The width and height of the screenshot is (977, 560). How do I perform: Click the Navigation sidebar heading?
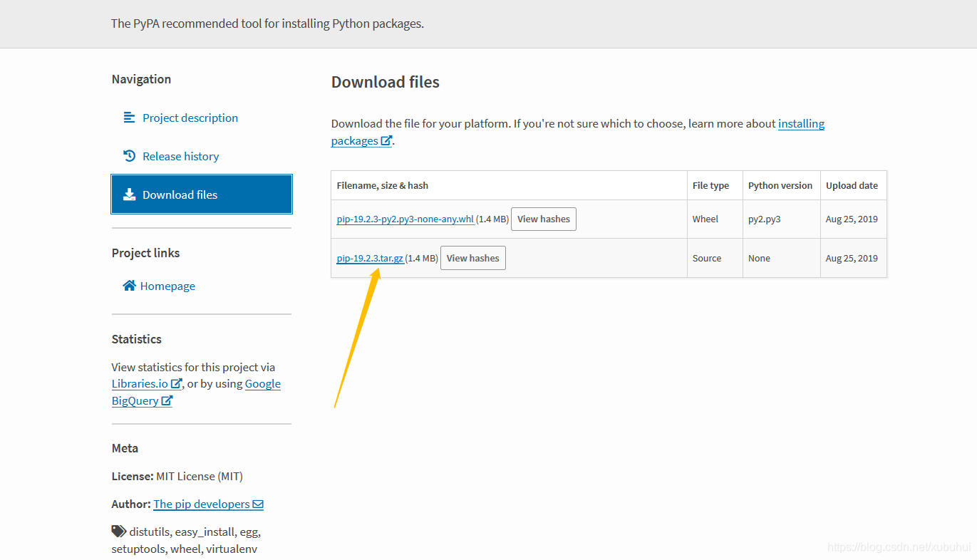point(141,79)
